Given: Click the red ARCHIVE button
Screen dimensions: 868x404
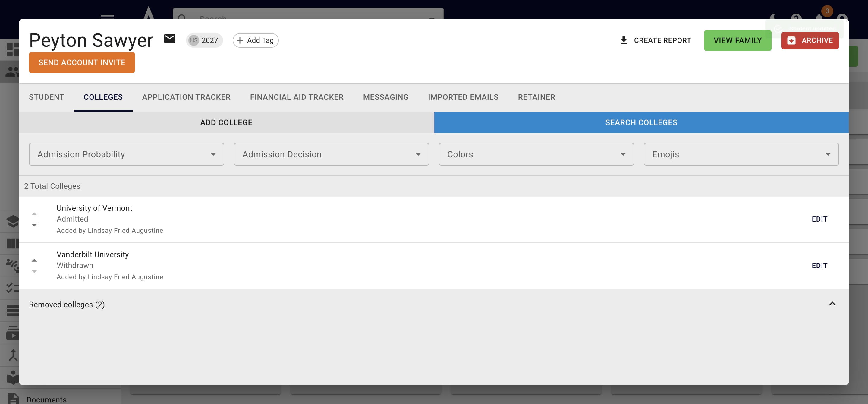Looking at the screenshot, I should pos(810,40).
